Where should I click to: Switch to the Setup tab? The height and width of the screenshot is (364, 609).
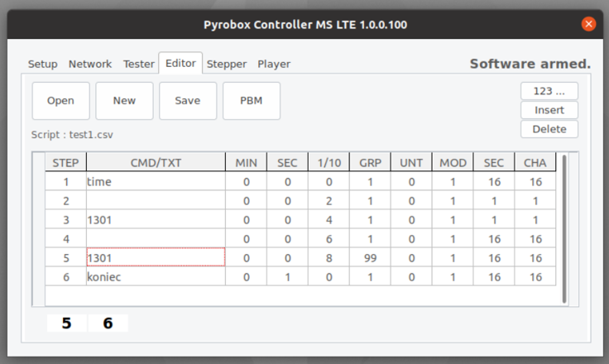tap(43, 64)
